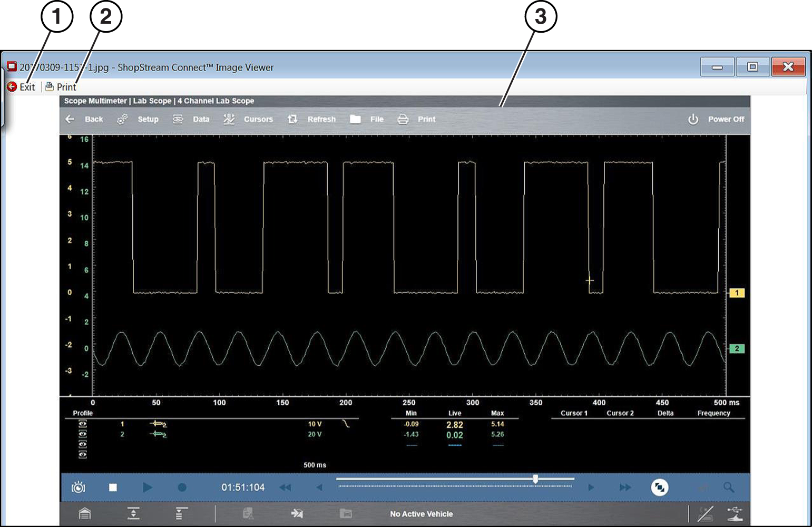
Task: Change the 500 ms sweep setting
Action: tap(315, 465)
